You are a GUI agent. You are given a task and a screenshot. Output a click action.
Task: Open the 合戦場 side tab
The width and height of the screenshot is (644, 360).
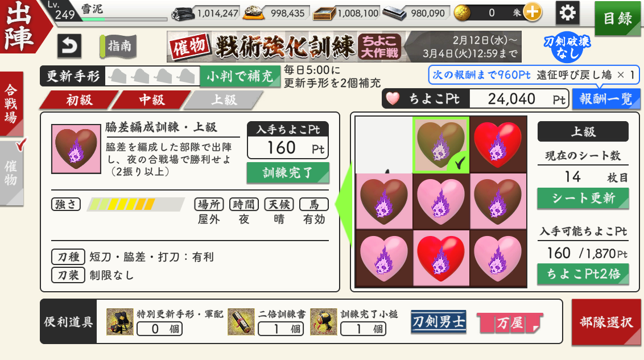tap(11, 104)
